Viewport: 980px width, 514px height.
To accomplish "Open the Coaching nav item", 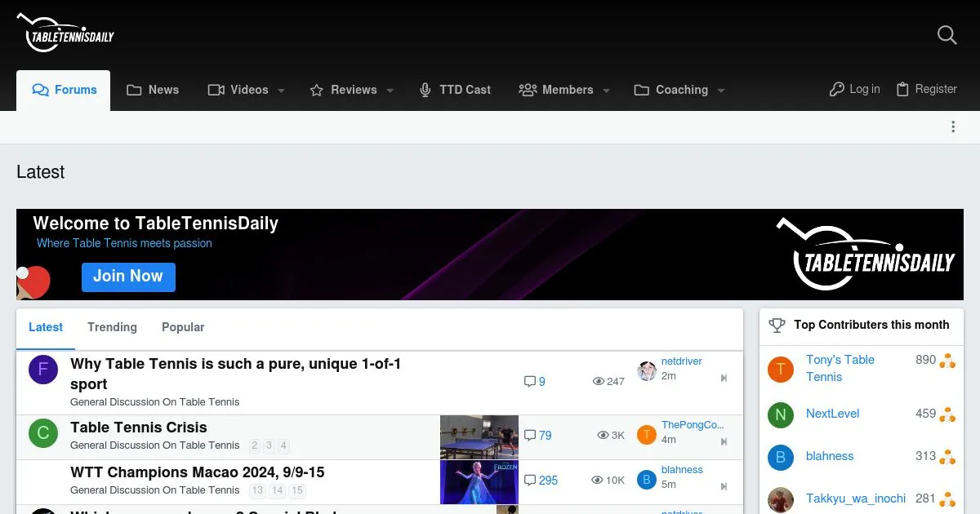I will coord(671,90).
